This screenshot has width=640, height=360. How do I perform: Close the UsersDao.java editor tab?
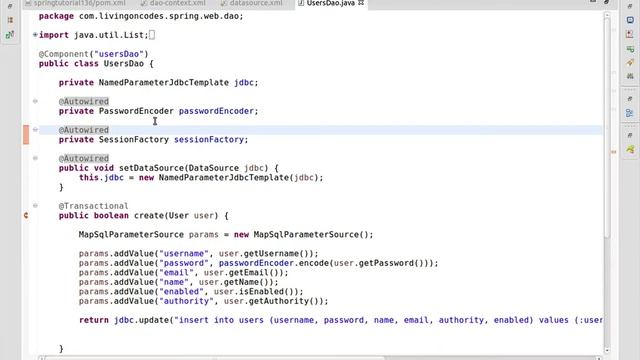coord(361,3)
